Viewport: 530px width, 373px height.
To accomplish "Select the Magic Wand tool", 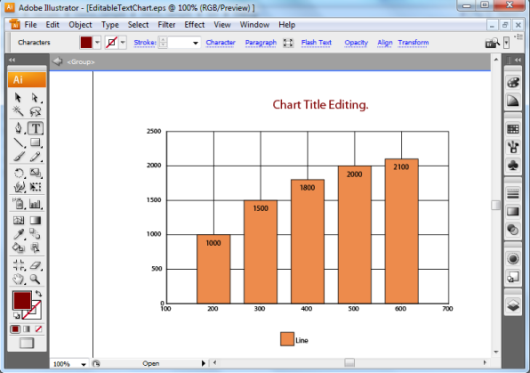I will click(18, 111).
